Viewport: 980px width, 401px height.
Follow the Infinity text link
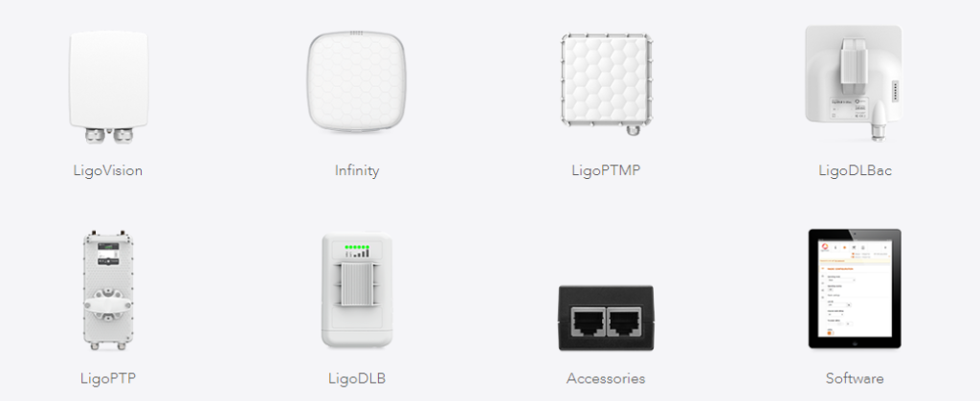(357, 170)
